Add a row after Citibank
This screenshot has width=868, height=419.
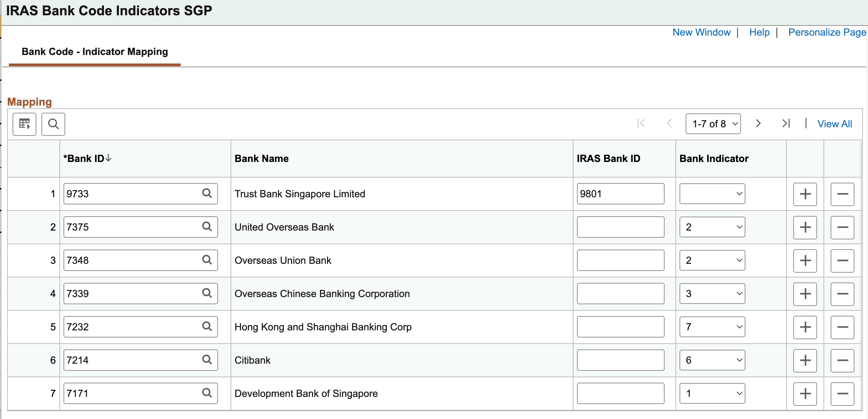[x=805, y=361]
